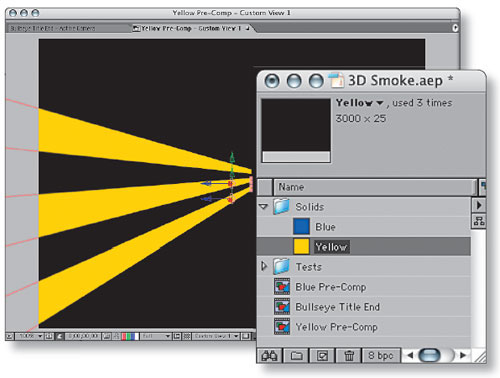Click the binoculars find icon
The height and width of the screenshot is (378, 500).
coord(269,356)
